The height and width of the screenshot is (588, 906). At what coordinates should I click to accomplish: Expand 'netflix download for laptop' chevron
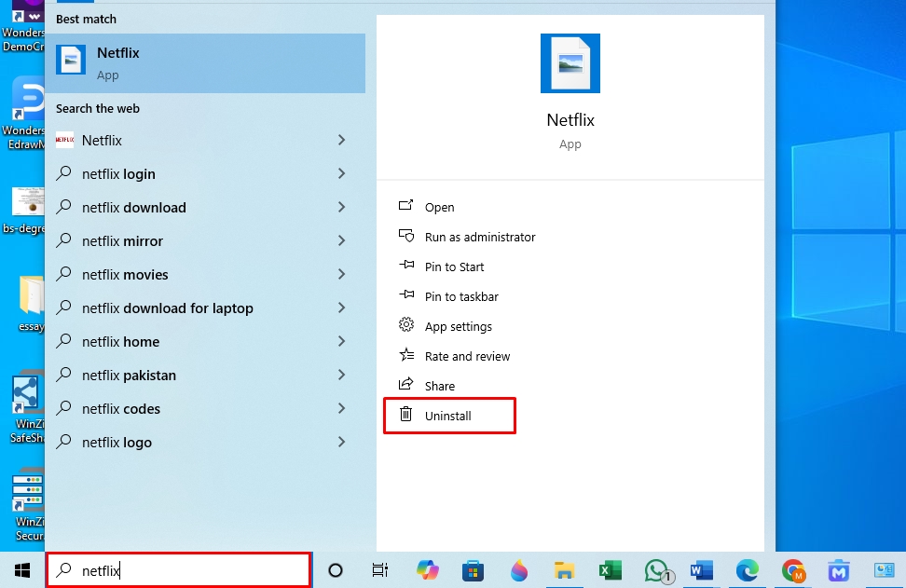(x=341, y=308)
